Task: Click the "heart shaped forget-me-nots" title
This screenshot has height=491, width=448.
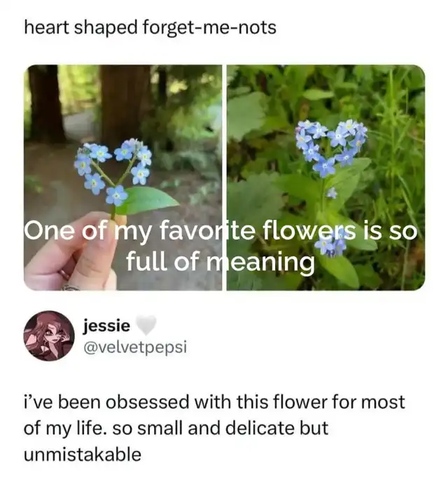Action: point(150,28)
